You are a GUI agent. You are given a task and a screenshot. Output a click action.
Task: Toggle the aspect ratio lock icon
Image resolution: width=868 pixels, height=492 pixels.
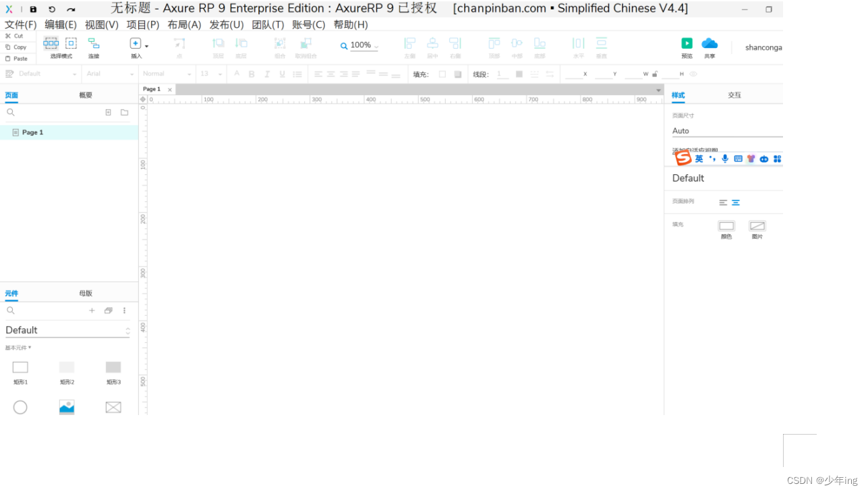coord(655,74)
